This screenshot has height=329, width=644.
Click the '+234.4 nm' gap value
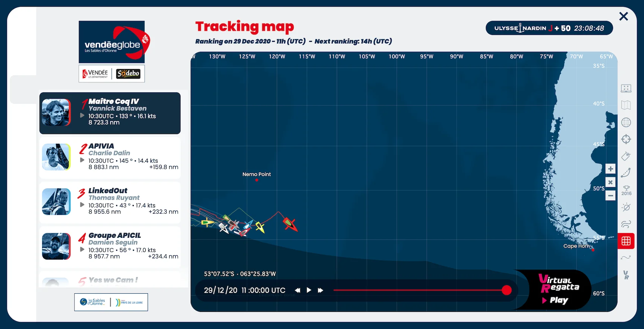coord(163,256)
